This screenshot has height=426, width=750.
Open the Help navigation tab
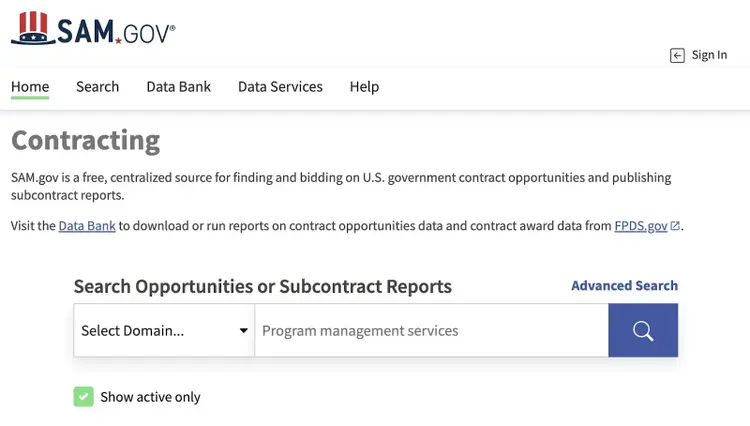[364, 87]
